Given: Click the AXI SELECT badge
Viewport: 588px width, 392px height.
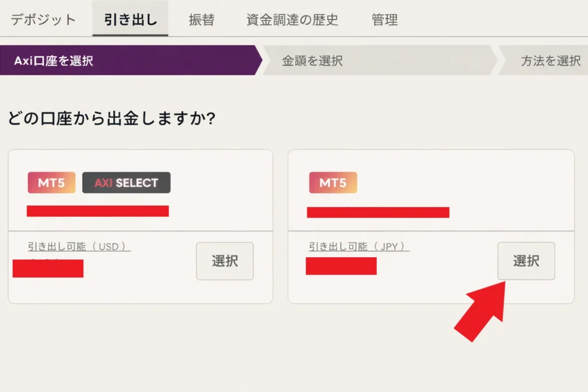Looking at the screenshot, I should pos(126,183).
